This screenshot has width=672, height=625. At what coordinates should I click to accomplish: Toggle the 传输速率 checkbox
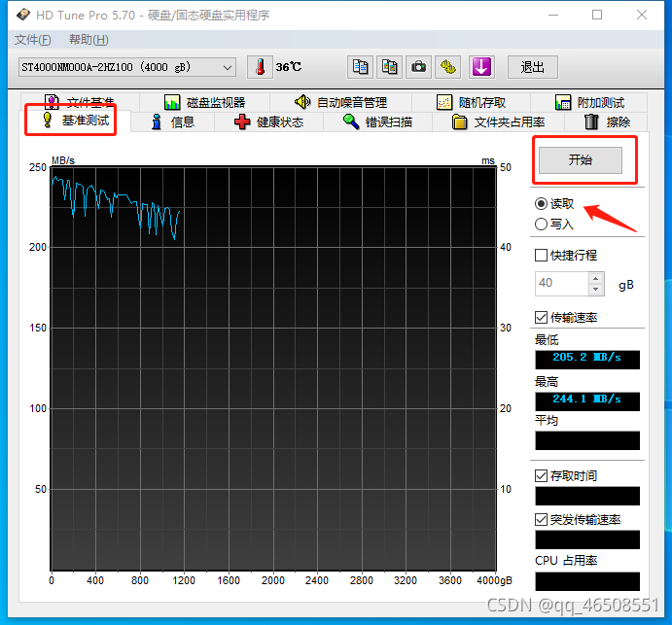[541, 318]
